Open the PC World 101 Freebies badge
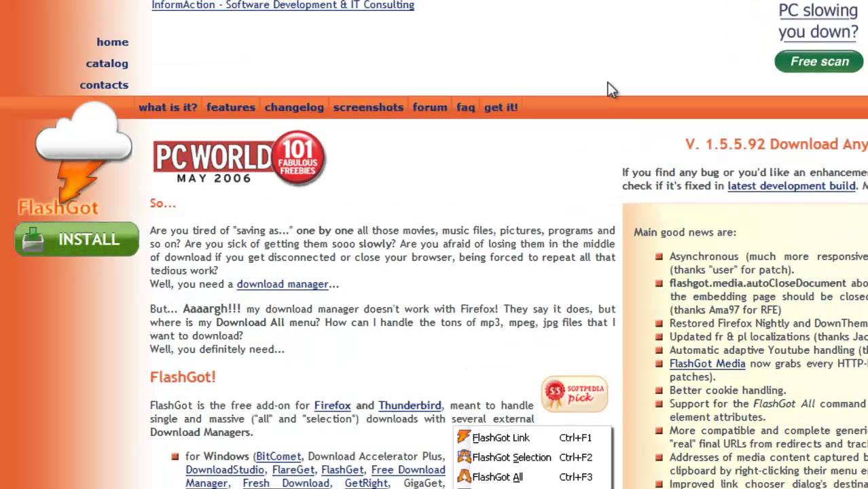This screenshot has height=489, width=868. pyautogui.click(x=239, y=158)
